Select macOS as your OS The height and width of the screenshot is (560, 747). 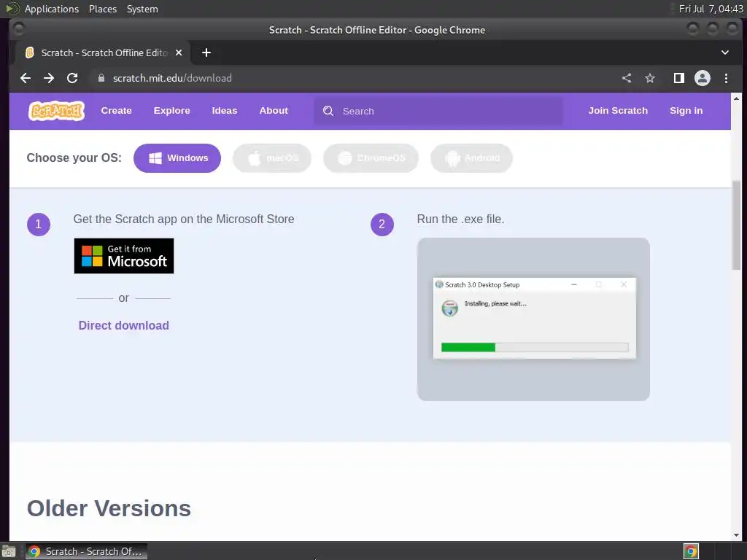click(272, 158)
